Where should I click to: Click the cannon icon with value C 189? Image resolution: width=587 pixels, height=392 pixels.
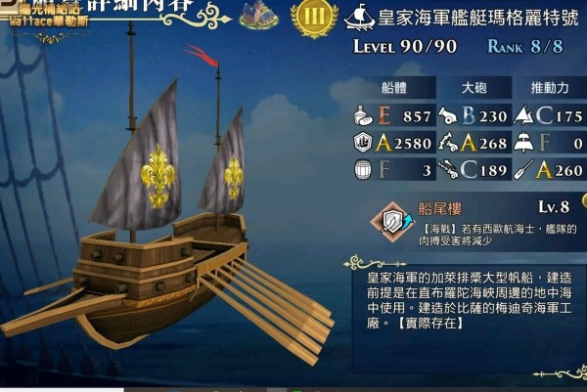point(448,170)
